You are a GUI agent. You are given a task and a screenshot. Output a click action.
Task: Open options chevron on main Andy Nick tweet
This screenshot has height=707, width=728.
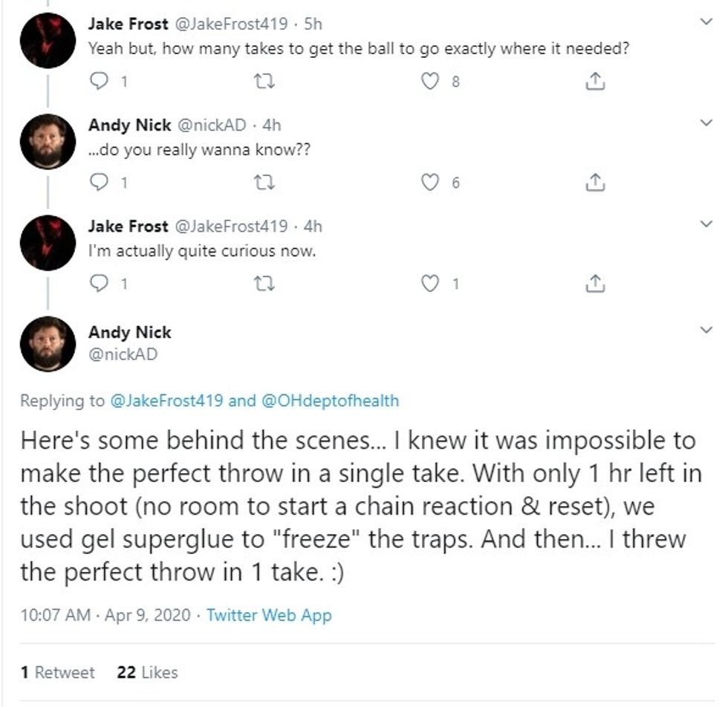706,328
